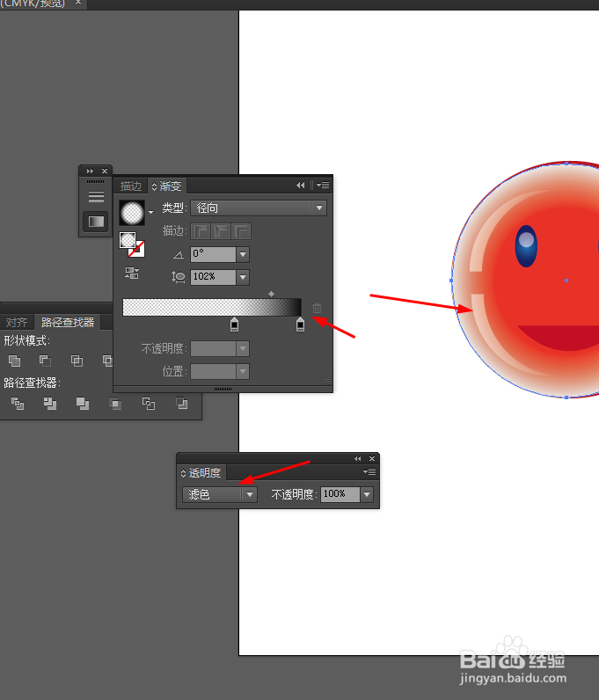The height and width of the screenshot is (700, 599).
Task: Open the gradient angle dropdown arrow
Action: click(x=243, y=254)
